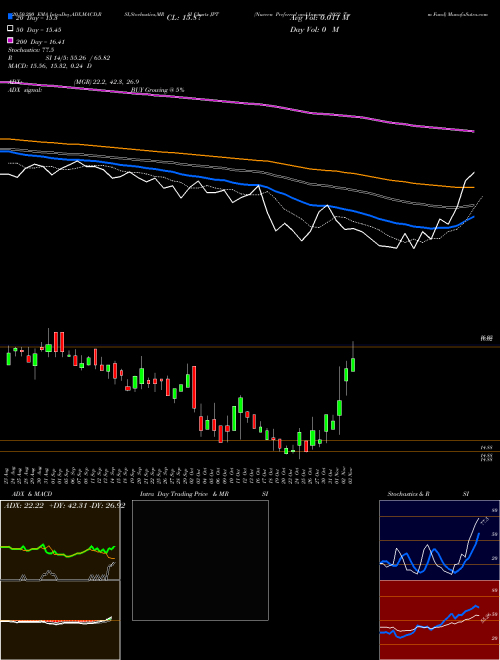This screenshot has width=500, height=660.
Task: Click the MACD values line
Action: point(50,66)
